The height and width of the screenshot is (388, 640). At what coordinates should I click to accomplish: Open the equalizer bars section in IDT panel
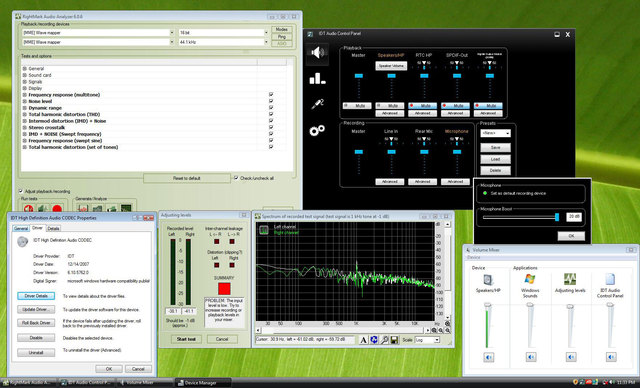[317, 78]
